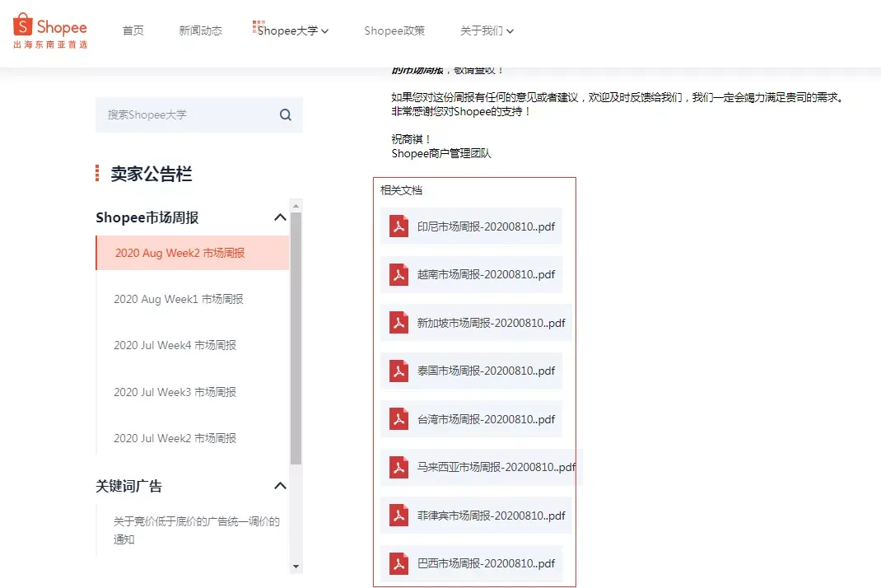This screenshot has height=588, width=881.
Task: Select 2020 Aug Week2 市场周报
Action: [193, 253]
